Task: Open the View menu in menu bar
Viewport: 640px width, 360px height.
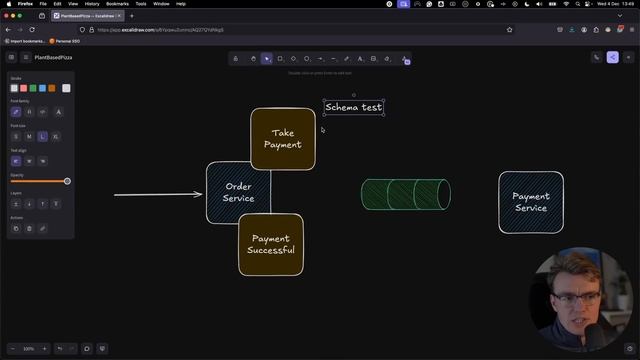Action: click(73, 4)
